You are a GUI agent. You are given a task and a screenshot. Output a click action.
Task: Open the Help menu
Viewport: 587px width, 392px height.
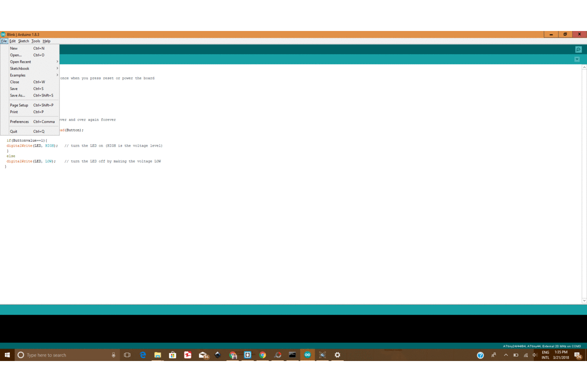coord(46,41)
